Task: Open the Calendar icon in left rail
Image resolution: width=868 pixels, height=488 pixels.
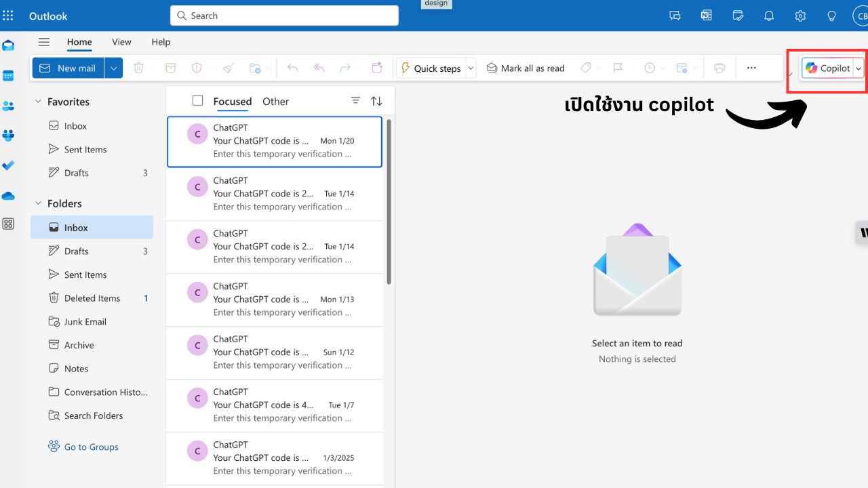Action: 8,76
